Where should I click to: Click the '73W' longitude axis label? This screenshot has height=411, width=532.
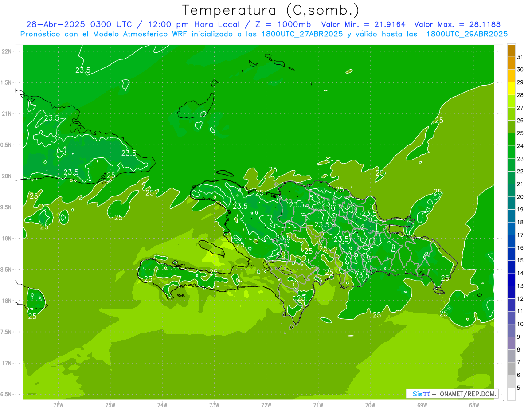tap(214, 405)
